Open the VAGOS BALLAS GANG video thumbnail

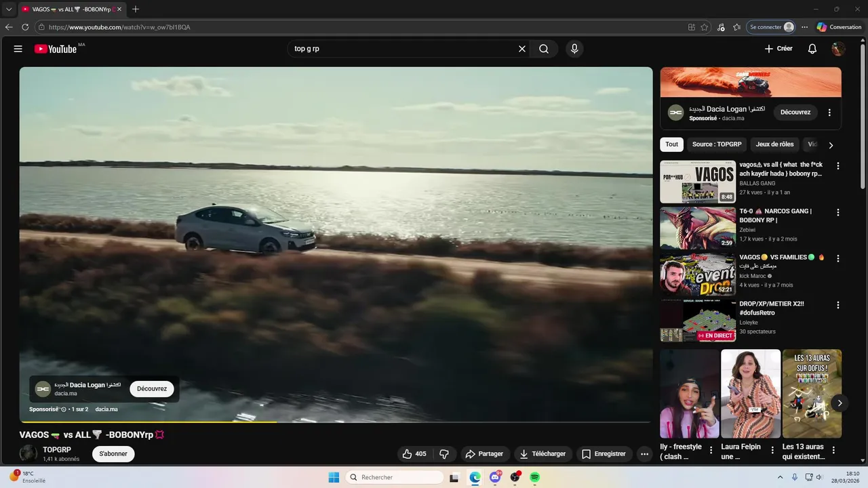click(698, 182)
